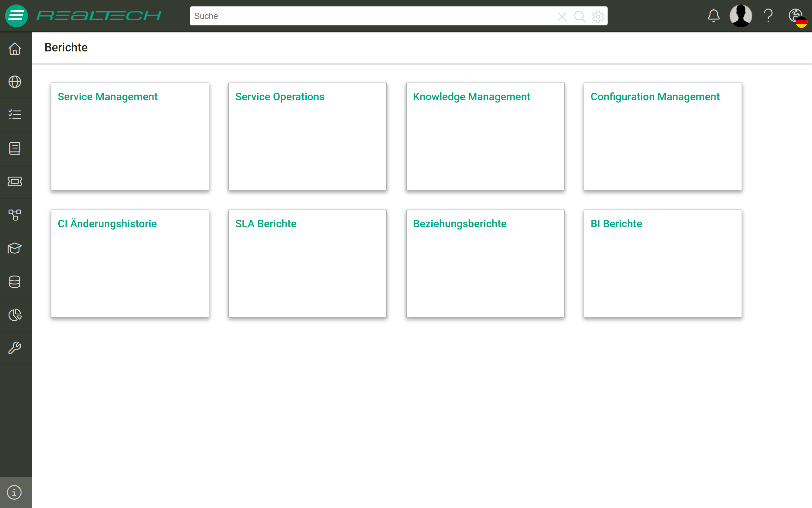Image resolution: width=812 pixels, height=508 pixels.
Task: Open the BI Berichte card
Action: [x=663, y=264]
